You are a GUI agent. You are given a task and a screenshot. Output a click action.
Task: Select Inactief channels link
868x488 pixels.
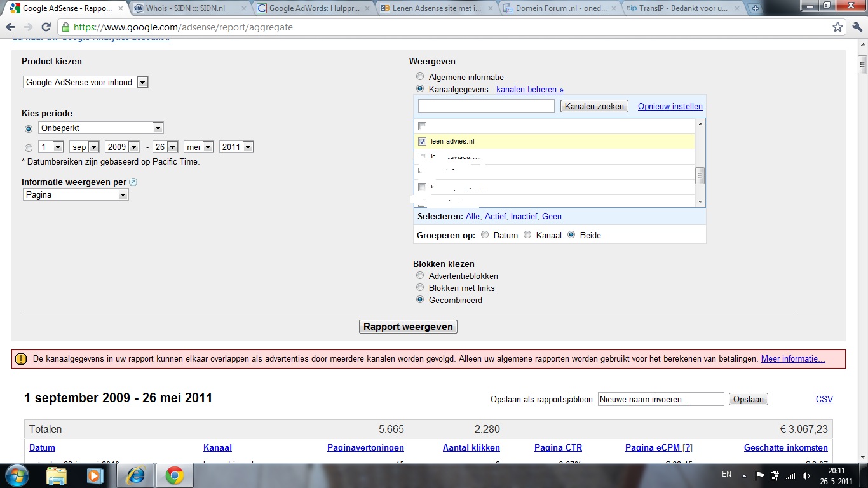[x=524, y=217]
